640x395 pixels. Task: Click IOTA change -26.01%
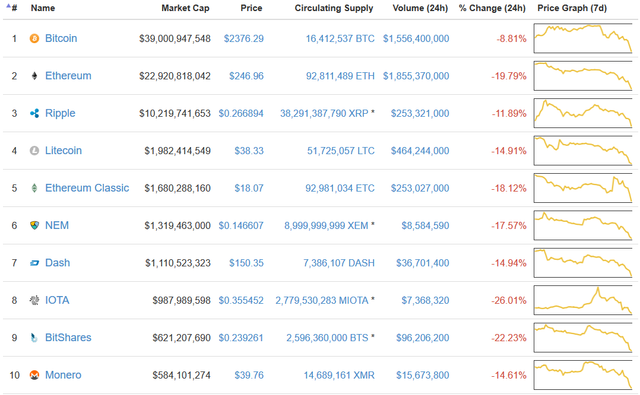pos(509,301)
